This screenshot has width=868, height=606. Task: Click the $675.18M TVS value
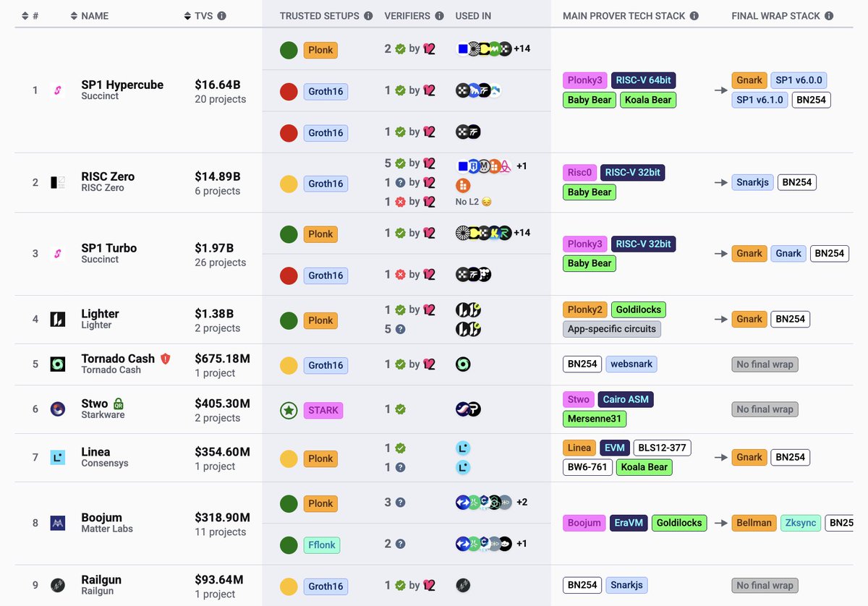pyautogui.click(x=223, y=359)
